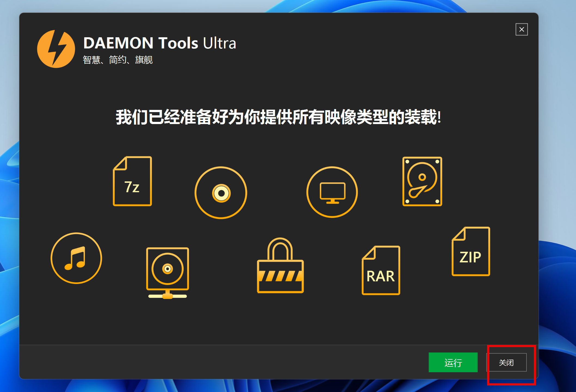The height and width of the screenshot is (392, 576).
Task: Click the DAEMON Tools Ultra title text
Action: [x=160, y=43]
